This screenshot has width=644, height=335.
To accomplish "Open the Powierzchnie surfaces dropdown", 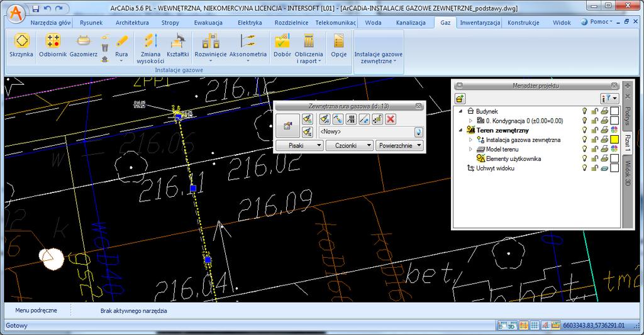I will (x=399, y=145).
